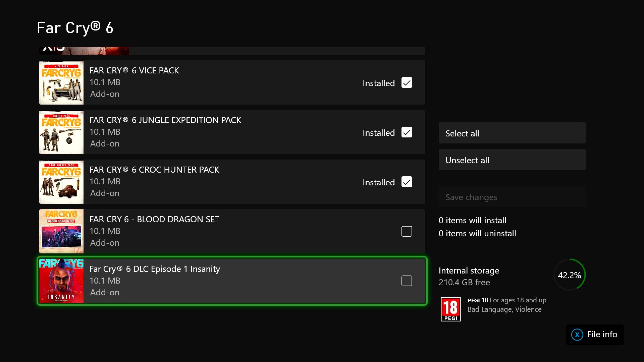The height and width of the screenshot is (362, 644).
Task: Select the DLC Episode 1 Insanity title
Action: [155, 269]
